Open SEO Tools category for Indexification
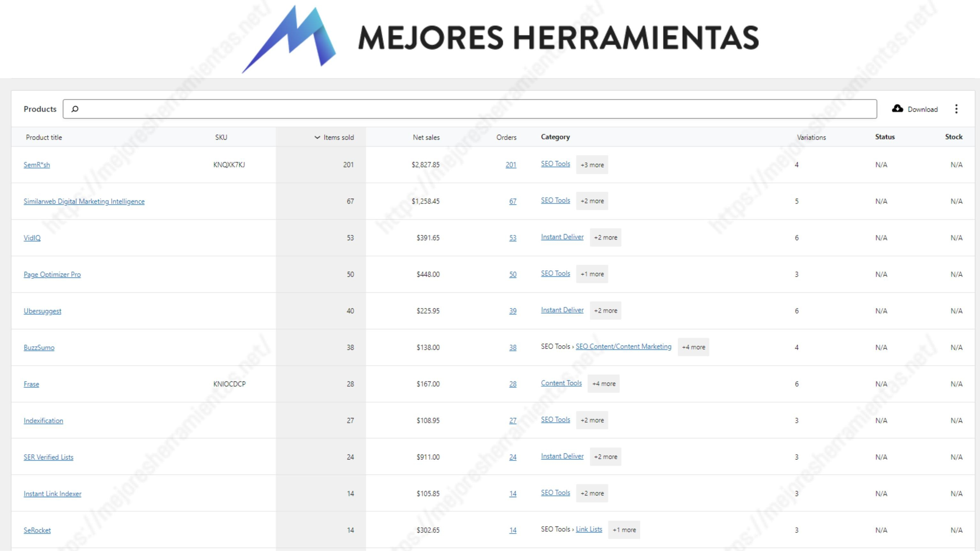 pos(555,419)
